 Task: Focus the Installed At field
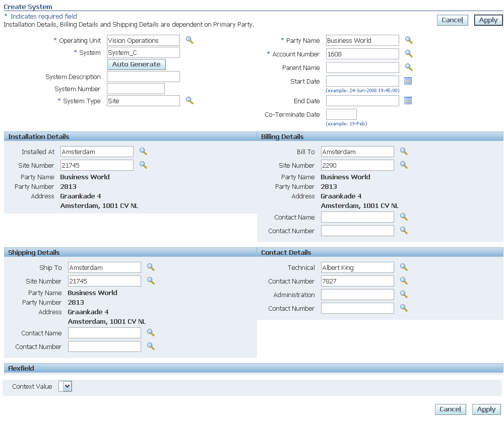(x=97, y=152)
